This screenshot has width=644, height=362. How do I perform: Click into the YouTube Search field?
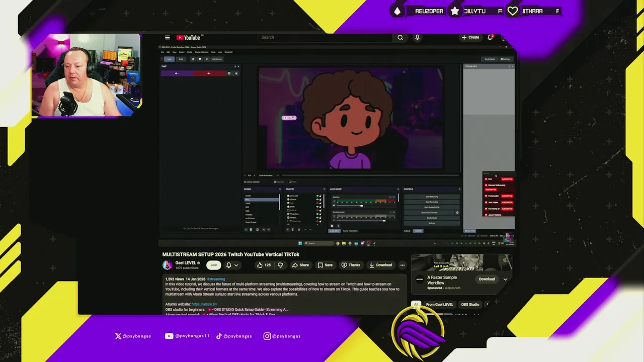pos(325,37)
